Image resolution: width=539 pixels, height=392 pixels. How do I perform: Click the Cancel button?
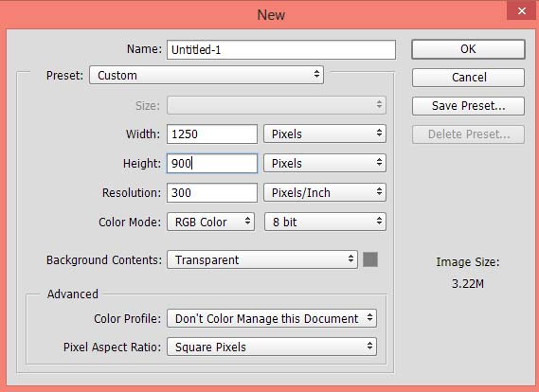click(x=468, y=78)
